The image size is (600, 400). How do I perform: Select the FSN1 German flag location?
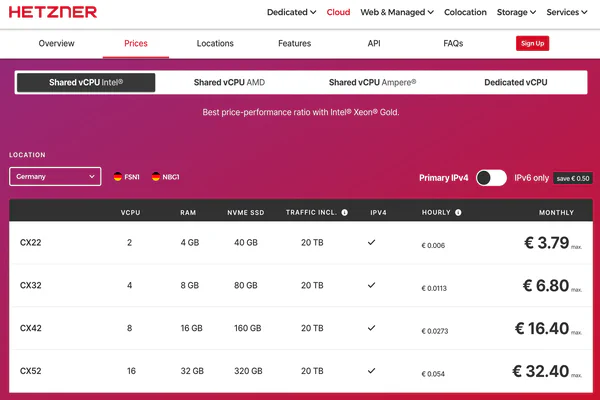[127, 177]
